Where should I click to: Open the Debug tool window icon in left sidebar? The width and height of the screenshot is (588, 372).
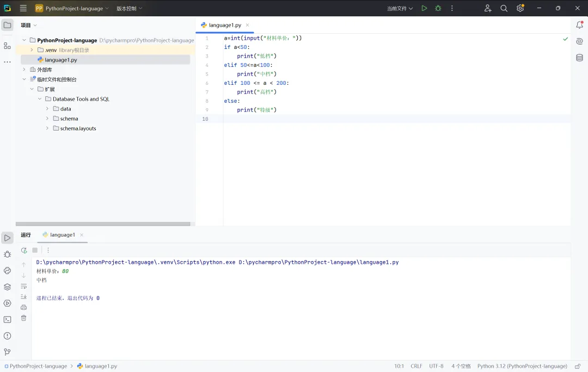(7, 255)
